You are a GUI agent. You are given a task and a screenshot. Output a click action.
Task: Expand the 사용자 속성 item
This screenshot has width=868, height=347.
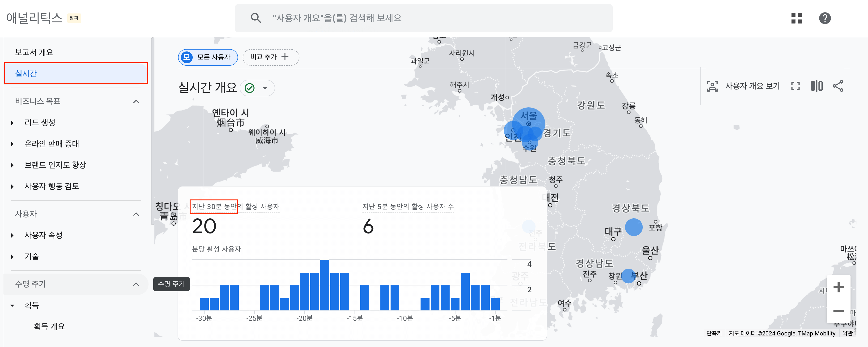(x=13, y=235)
